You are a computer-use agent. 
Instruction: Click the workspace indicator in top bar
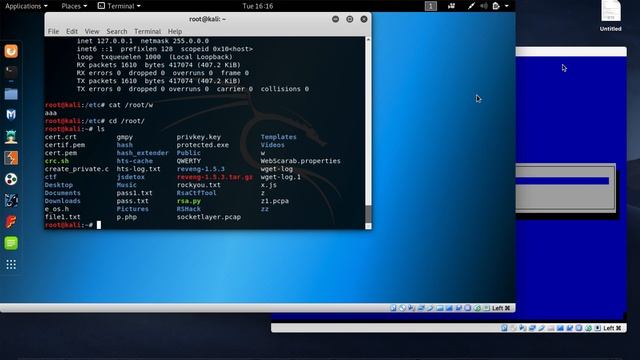click(431, 6)
